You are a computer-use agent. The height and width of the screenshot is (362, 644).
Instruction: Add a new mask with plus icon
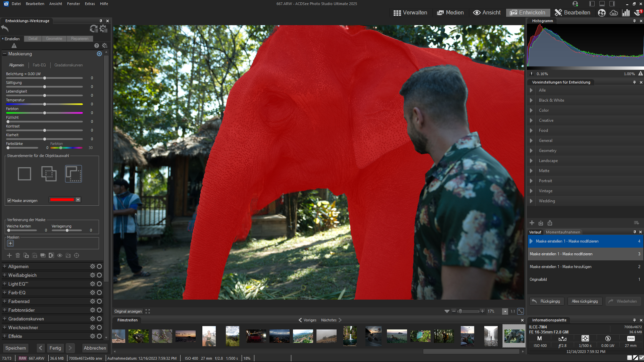click(9, 255)
